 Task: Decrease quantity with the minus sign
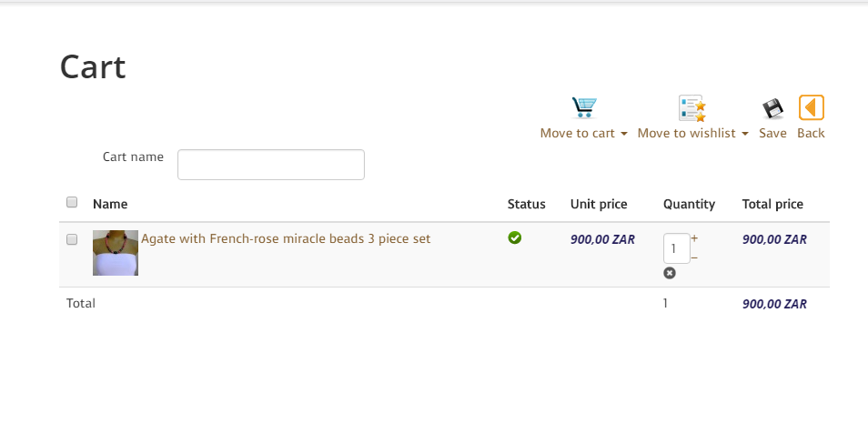[694, 257]
